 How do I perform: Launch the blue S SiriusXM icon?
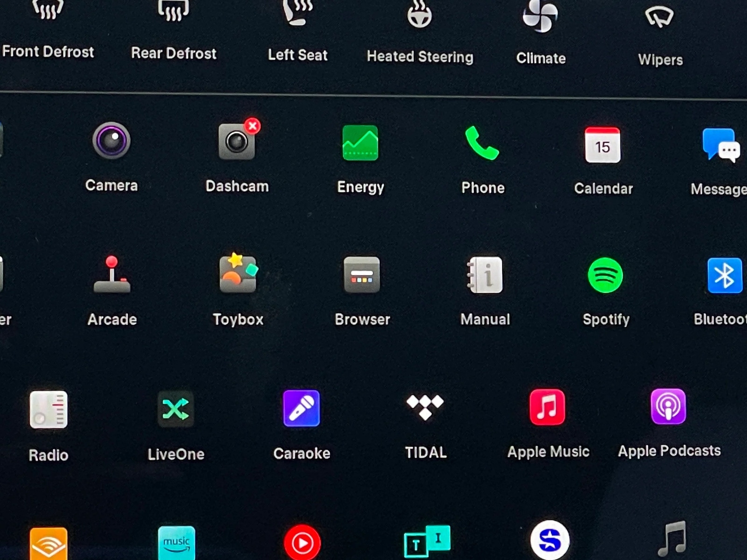550,540
